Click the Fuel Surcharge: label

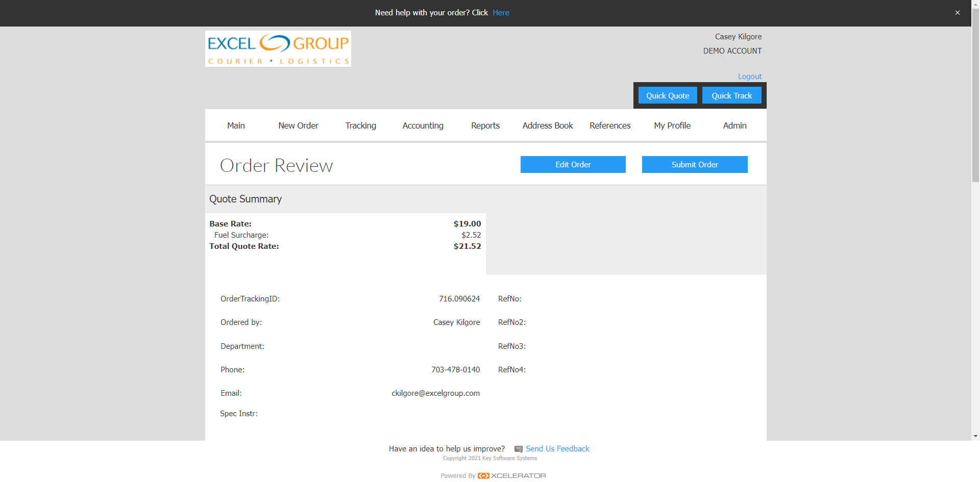tap(241, 235)
